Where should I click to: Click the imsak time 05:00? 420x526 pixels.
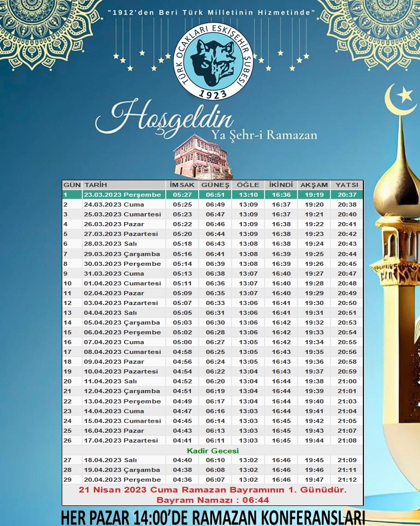[x=182, y=342]
